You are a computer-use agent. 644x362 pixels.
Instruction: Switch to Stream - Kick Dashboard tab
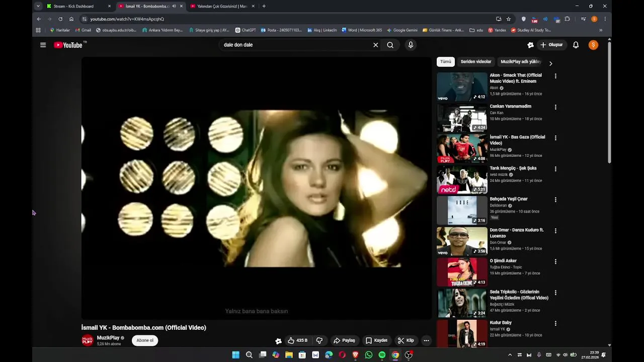78,6
